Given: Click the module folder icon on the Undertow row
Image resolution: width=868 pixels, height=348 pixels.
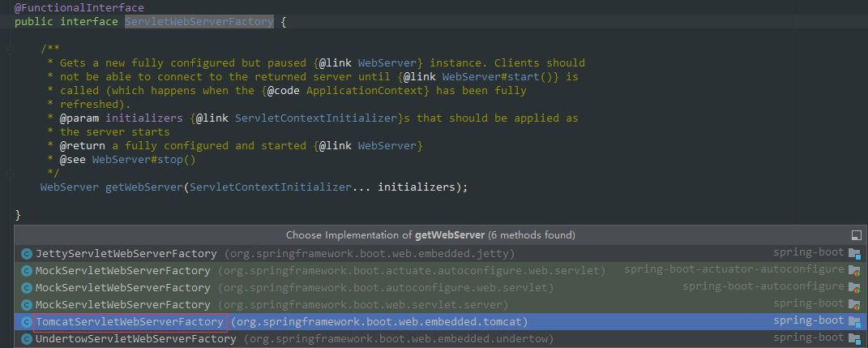Looking at the screenshot, I should 855,338.
